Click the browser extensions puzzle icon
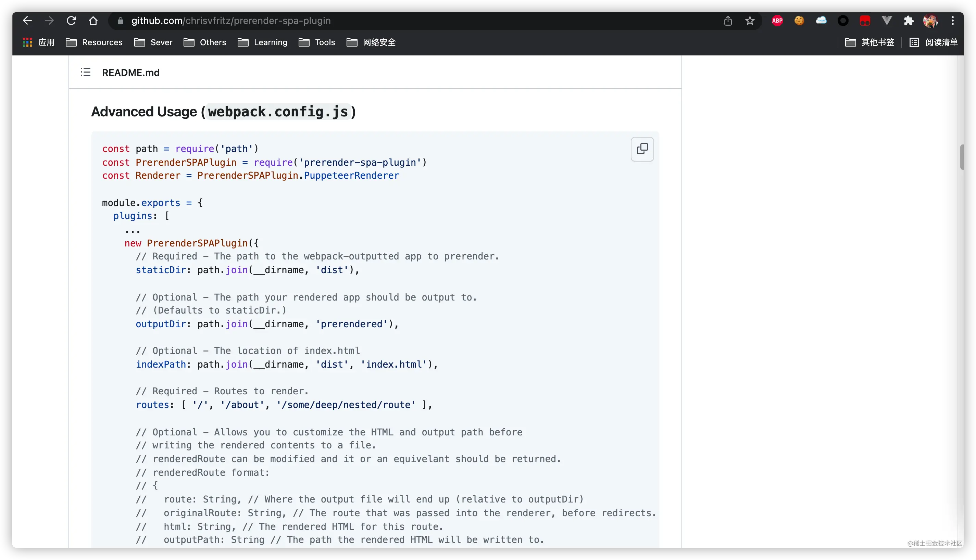The image size is (976, 560). click(909, 21)
